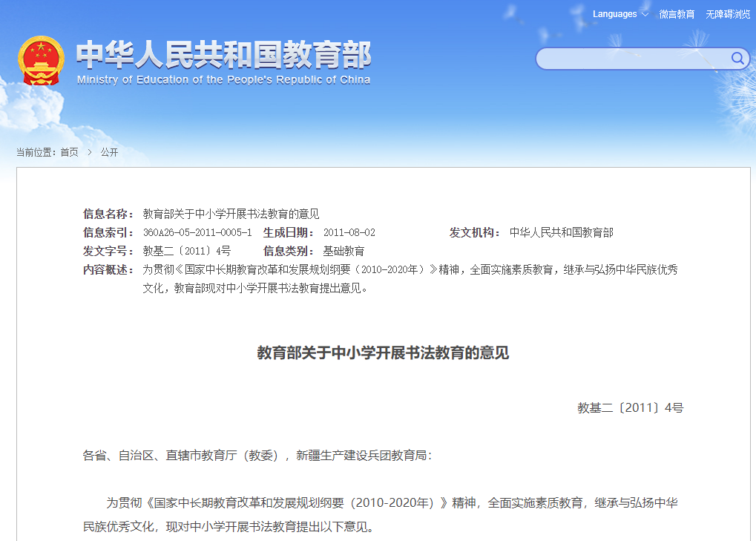Click the right-aligned 教基二〔2011〕4号 document number
Viewport: 756px width, 541px height.
coord(630,407)
